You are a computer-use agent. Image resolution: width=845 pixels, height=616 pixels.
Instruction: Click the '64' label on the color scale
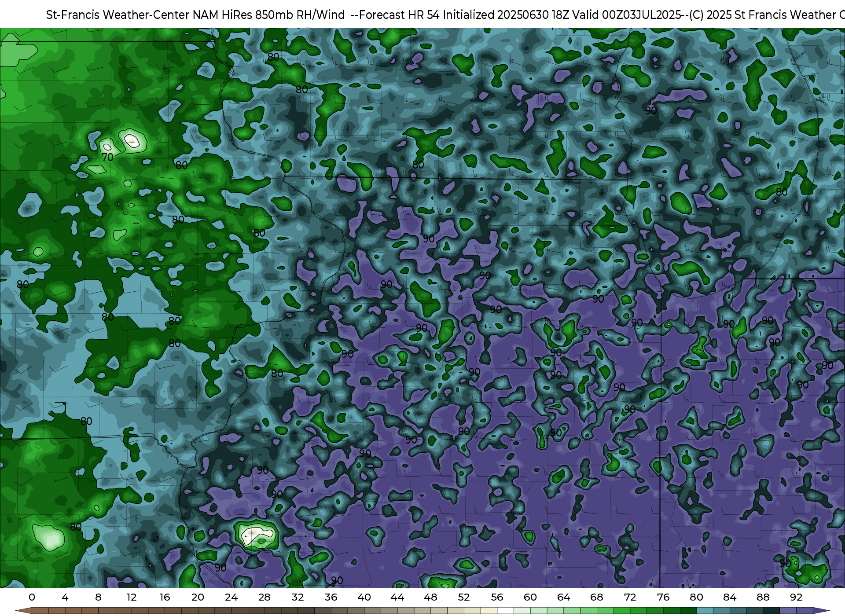[x=564, y=597]
